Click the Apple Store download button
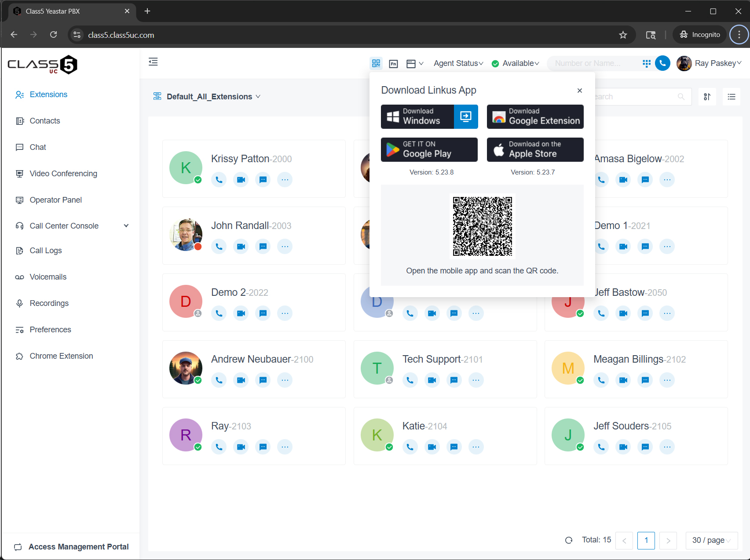Viewport: 750px width, 560px height. tap(535, 149)
